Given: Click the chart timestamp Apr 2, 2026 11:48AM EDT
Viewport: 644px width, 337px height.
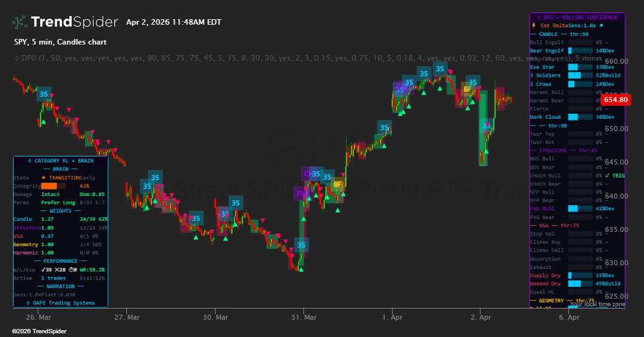Looking at the screenshot, I should coord(174,22).
